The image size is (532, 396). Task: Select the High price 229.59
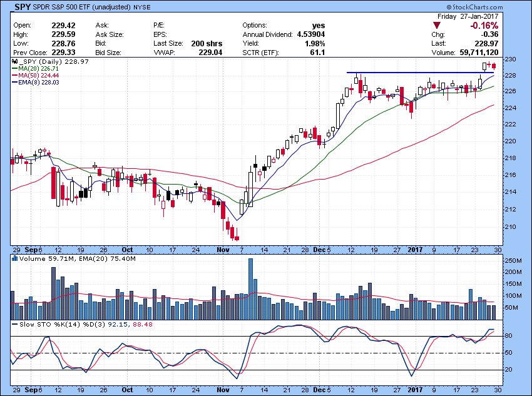coord(63,34)
